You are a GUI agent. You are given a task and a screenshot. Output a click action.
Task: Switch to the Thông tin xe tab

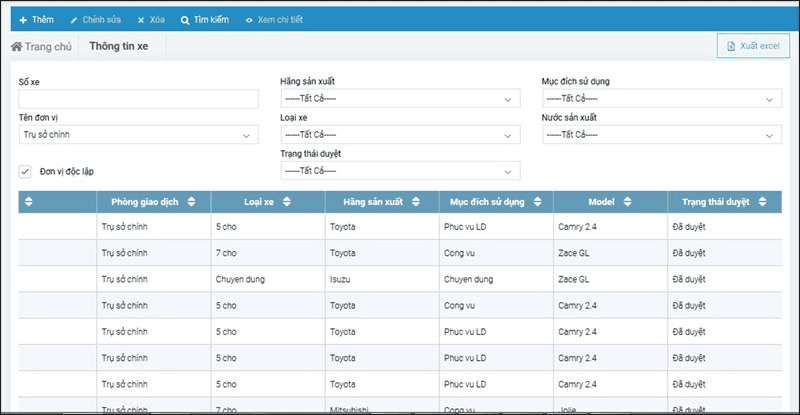click(x=119, y=46)
